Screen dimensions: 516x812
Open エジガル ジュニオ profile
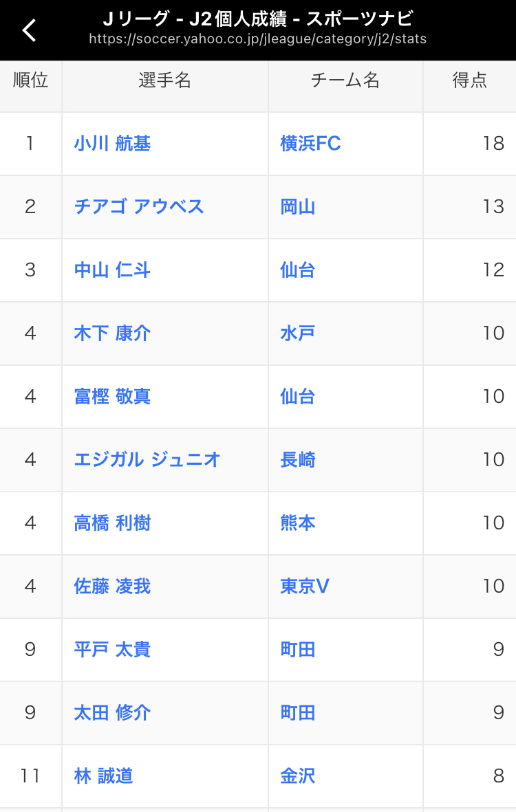click(147, 459)
